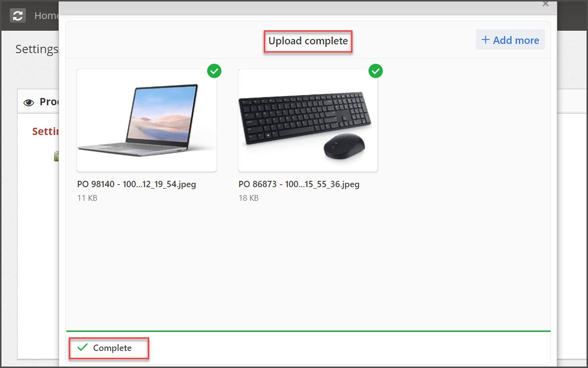Click the plus icon in Add more

pos(486,40)
